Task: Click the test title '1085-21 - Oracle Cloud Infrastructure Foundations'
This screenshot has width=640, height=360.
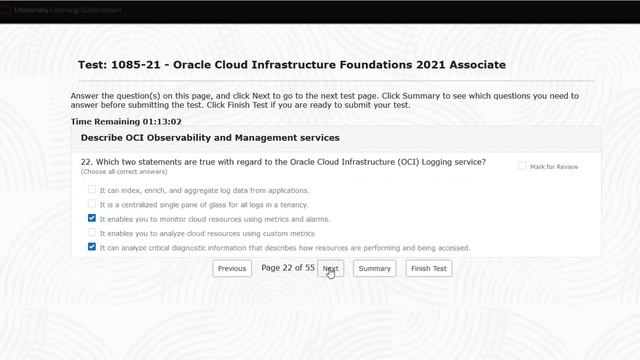Action: (x=292, y=65)
